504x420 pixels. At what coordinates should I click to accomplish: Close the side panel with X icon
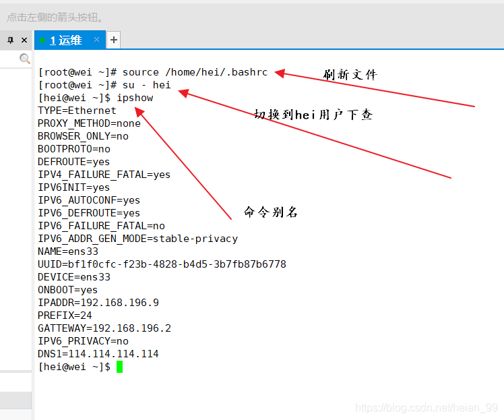tap(24, 40)
